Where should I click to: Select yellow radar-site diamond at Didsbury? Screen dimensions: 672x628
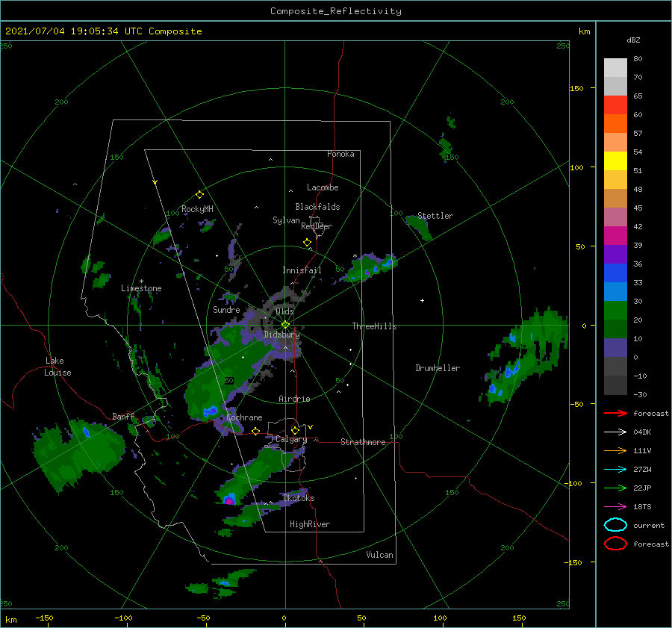point(285,325)
